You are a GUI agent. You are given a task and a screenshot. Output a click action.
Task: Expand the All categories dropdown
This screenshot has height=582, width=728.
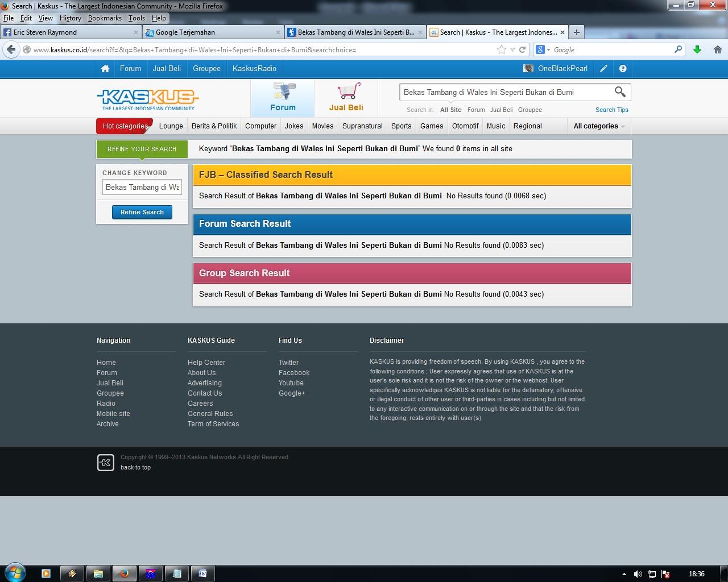click(x=599, y=126)
